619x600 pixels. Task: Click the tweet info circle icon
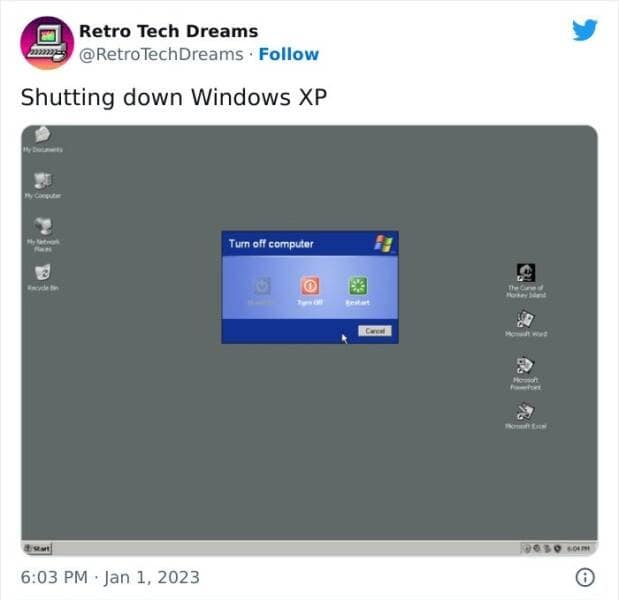coord(585,577)
